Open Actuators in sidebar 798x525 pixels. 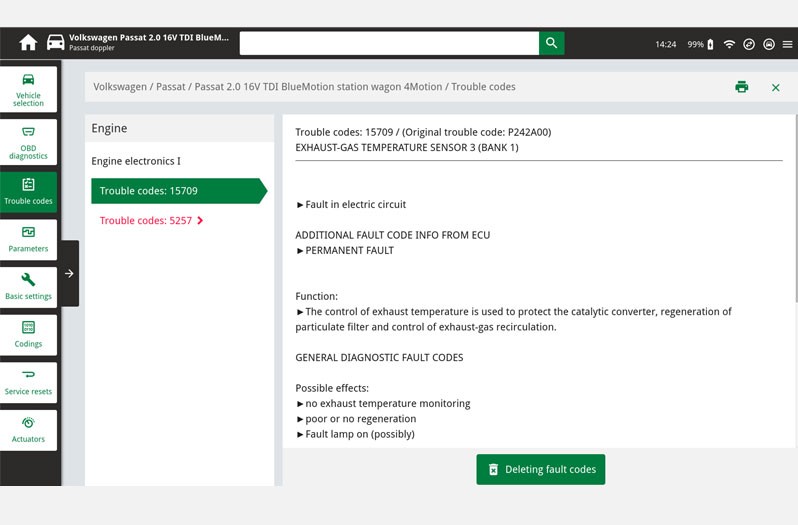[x=28, y=430]
